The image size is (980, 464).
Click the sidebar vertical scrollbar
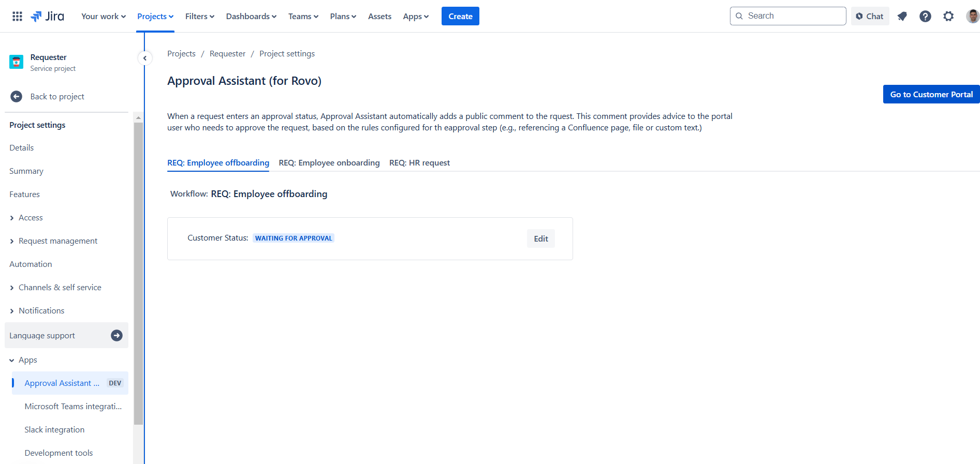coord(138,273)
